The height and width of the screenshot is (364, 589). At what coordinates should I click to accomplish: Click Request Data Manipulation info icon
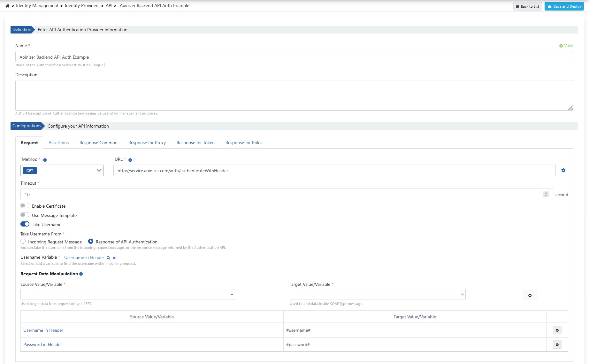81,274
